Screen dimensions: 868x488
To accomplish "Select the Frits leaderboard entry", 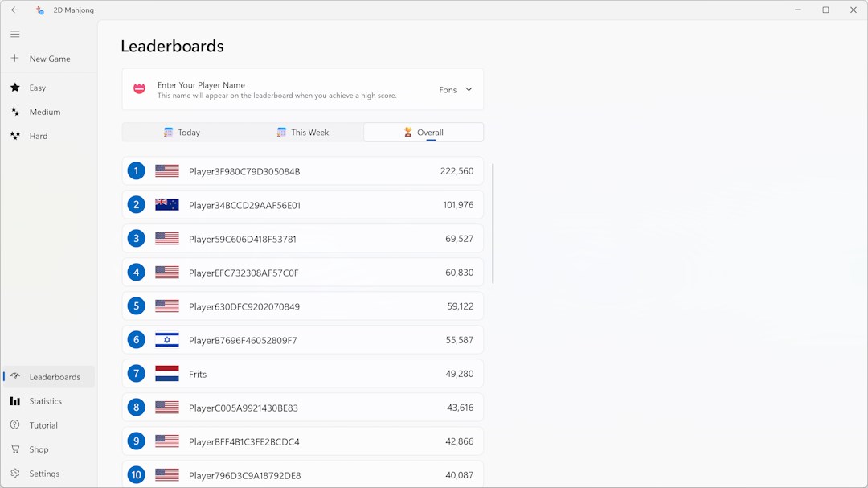I will pos(302,374).
